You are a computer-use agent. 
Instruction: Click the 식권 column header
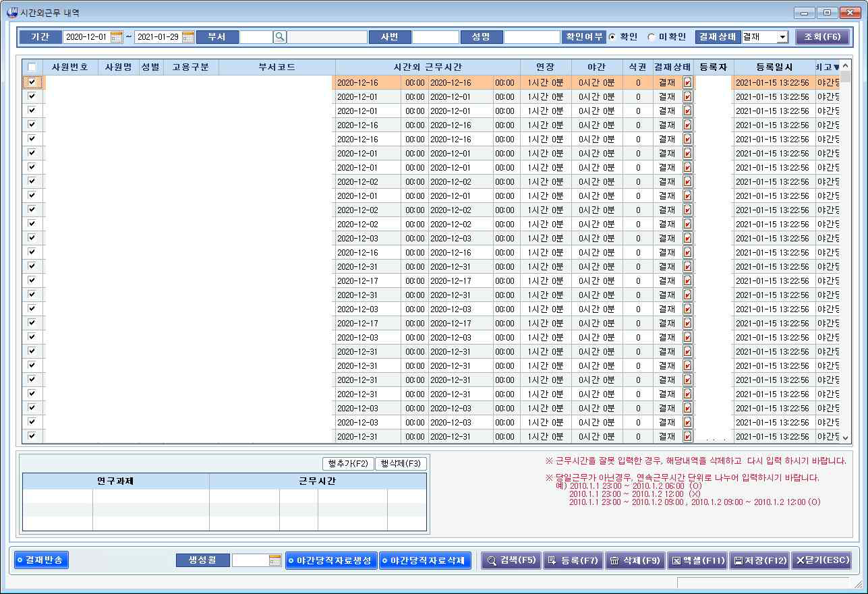click(x=638, y=67)
